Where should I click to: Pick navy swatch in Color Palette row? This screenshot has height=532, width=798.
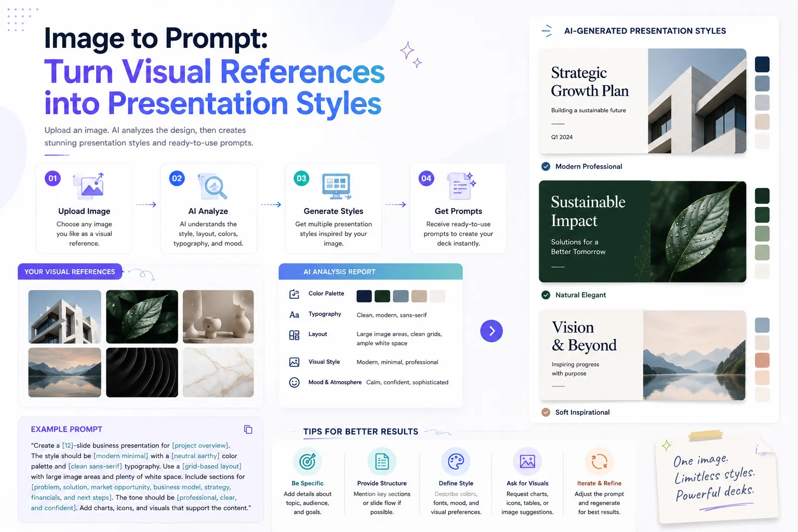click(x=364, y=296)
